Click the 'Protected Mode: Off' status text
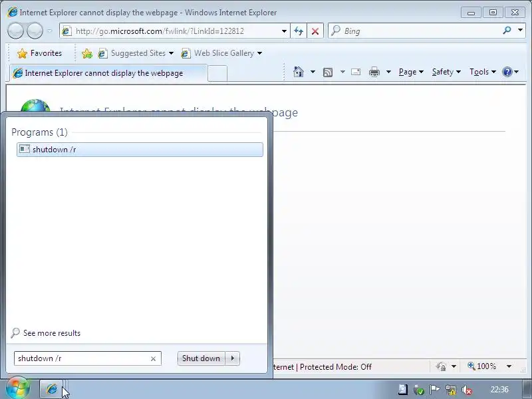Image resolution: width=532 pixels, height=399 pixels. click(x=336, y=367)
